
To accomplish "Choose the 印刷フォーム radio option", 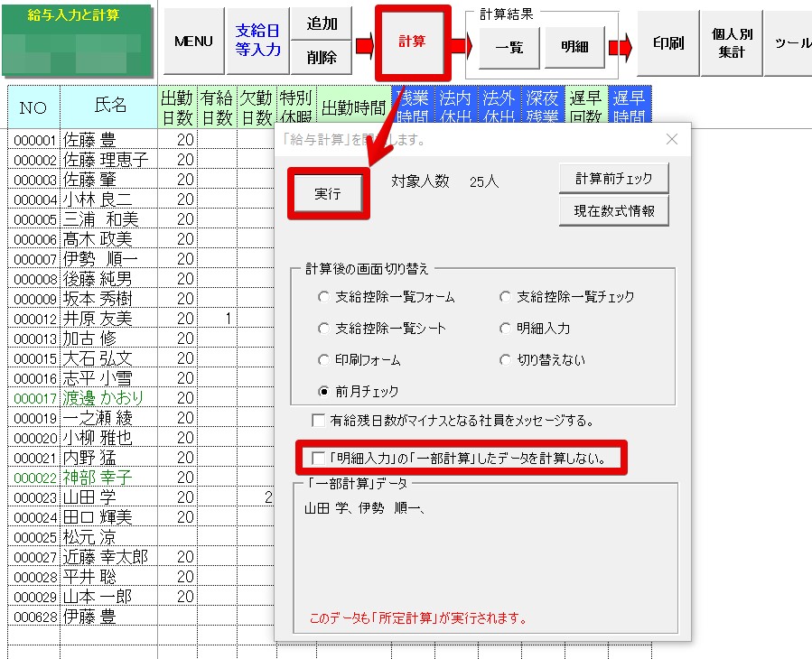I will coord(323,360).
